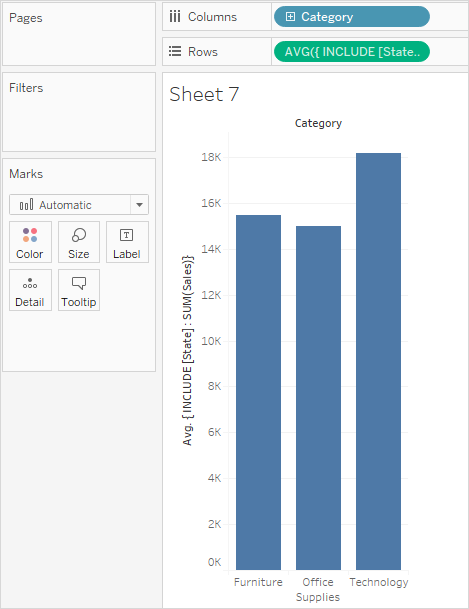Open the Size marks card

79,242
